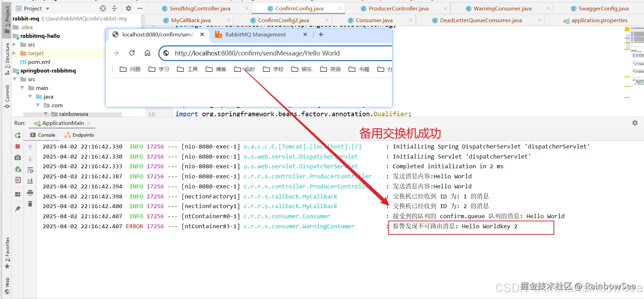Toggle scroll to end of console
The height and width of the screenshot is (299, 644).
click(x=30, y=181)
